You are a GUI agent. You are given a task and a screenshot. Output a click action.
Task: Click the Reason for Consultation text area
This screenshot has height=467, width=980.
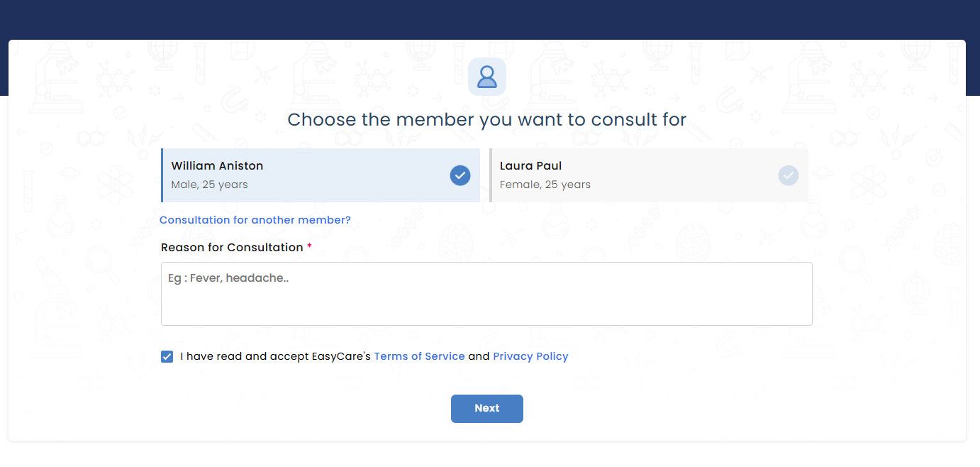tap(487, 293)
